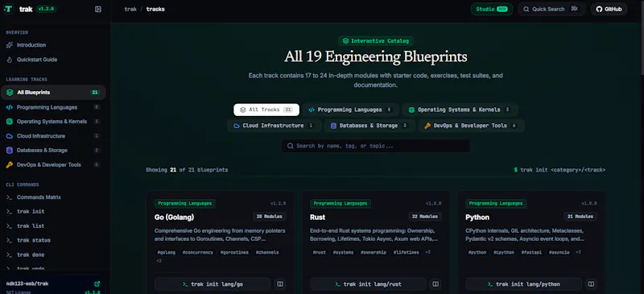Open Operating Systems & Kernels sidebar item
The height and width of the screenshot is (294, 644).
point(53,122)
